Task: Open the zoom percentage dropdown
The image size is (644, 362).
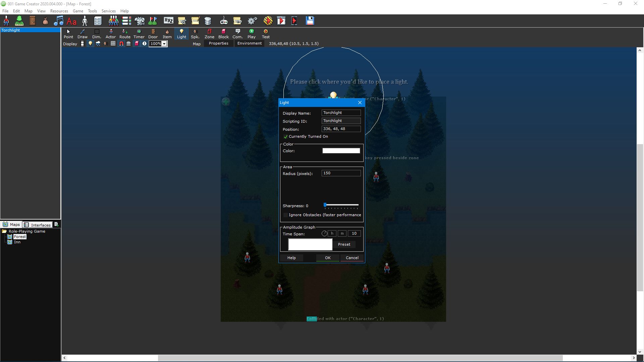Action: coord(164,44)
